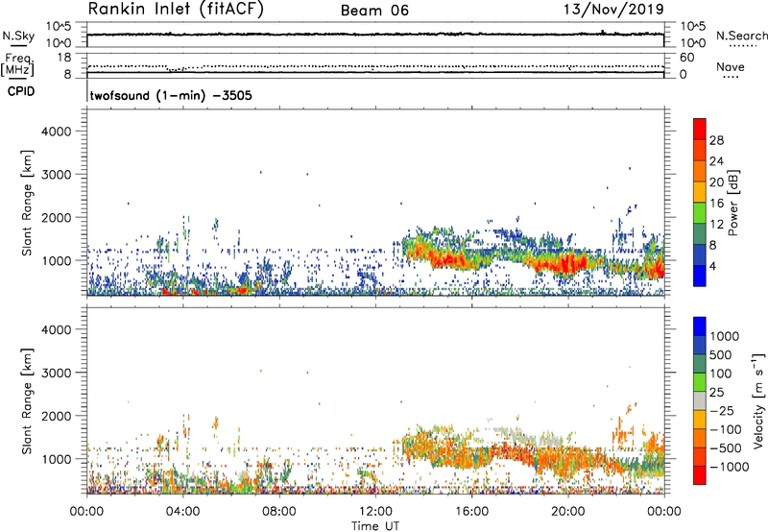Click the 'N.Search' legend label
The height and width of the screenshot is (532, 768).
click(741, 36)
